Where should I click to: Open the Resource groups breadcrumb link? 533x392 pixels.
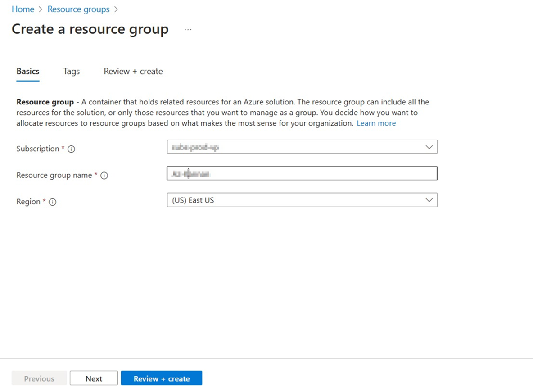[78, 9]
